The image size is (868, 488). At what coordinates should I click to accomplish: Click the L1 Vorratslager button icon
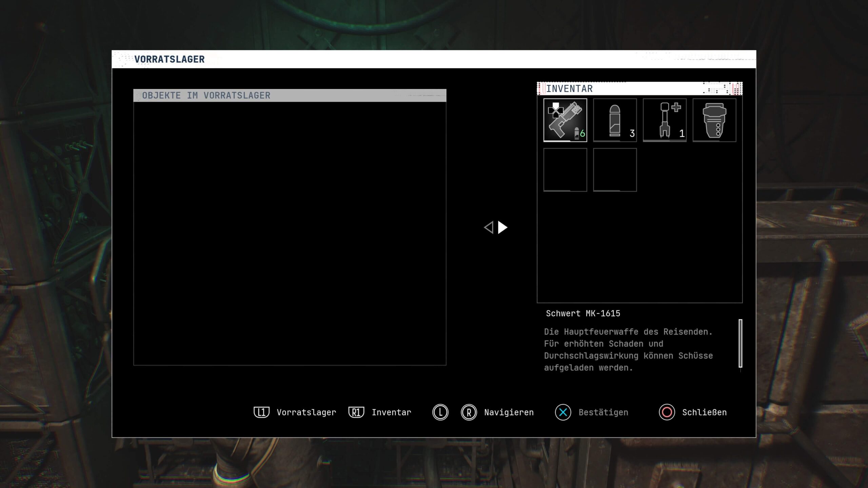coord(261,412)
